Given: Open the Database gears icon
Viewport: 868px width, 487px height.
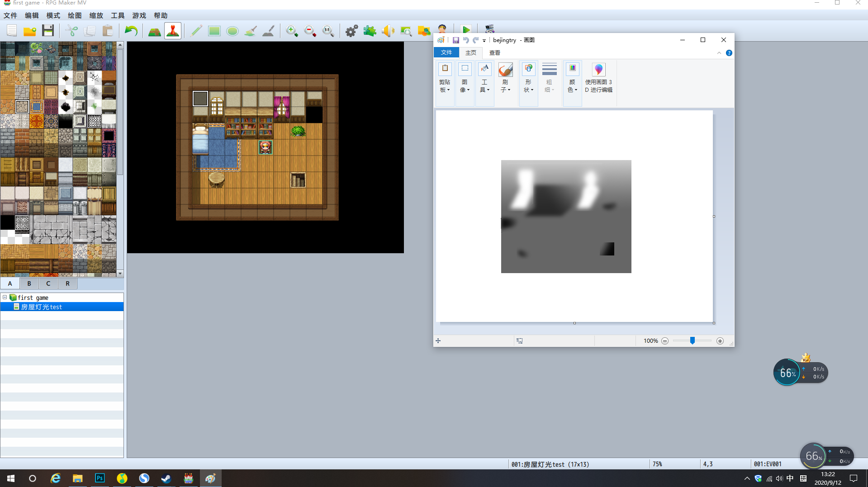Looking at the screenshot, I should click(352, 31).
